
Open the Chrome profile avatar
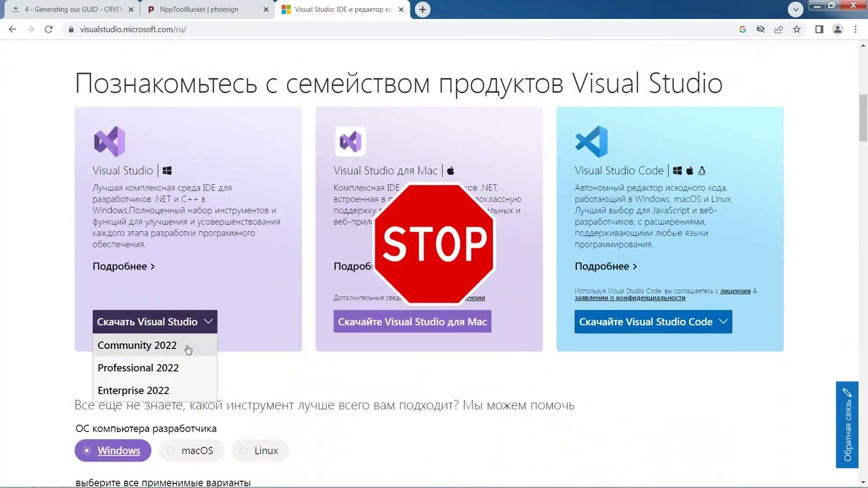[x=837, y=29]
